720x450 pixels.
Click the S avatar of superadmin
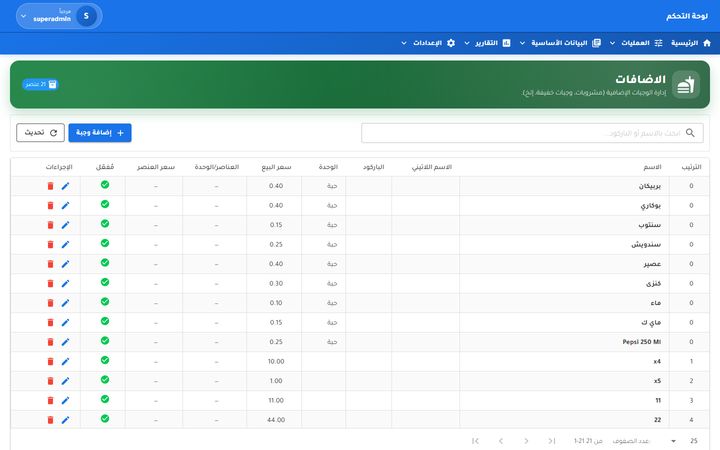pyautogui.click(x=86, y=16)
